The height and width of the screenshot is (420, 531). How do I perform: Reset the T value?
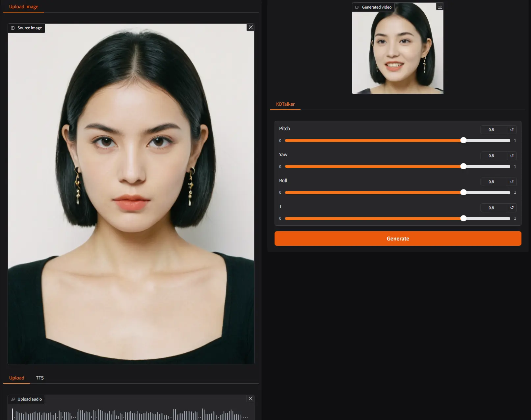pyautogui.click(x=512, y=208)
